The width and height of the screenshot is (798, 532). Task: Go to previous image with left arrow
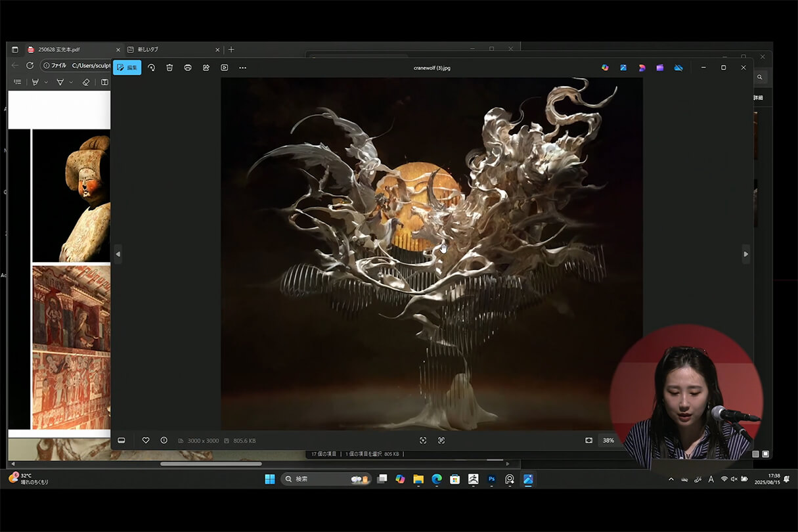coord(118,254)
